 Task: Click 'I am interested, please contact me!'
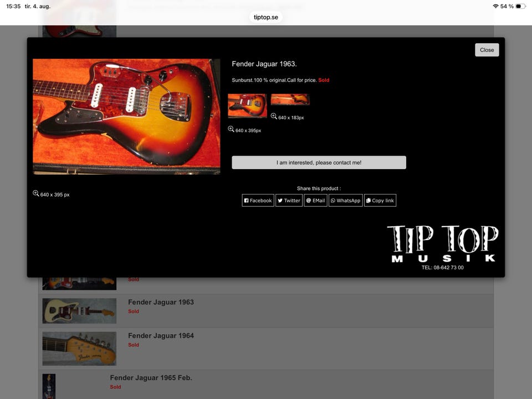[319, 162]
